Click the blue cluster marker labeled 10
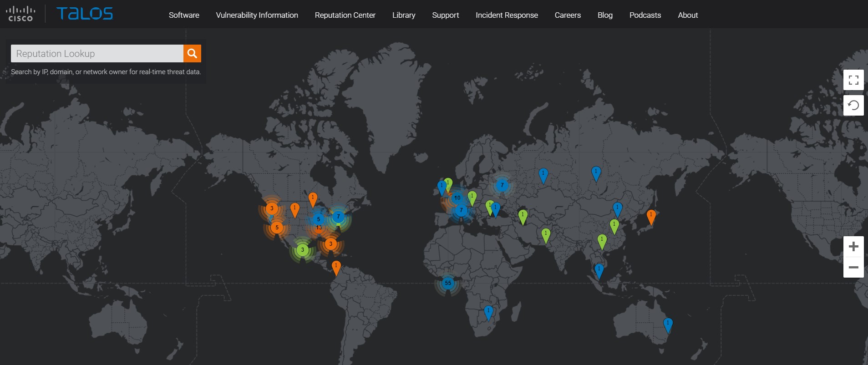868x365 pixels. pyautogui.click(x=457, y=198)
